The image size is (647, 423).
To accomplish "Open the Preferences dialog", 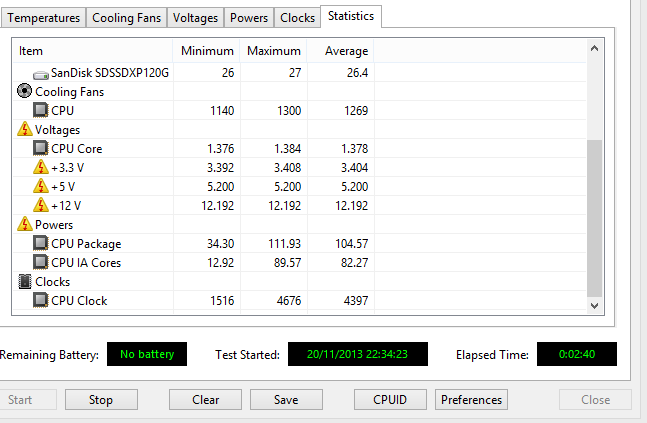I will (471, 400).
